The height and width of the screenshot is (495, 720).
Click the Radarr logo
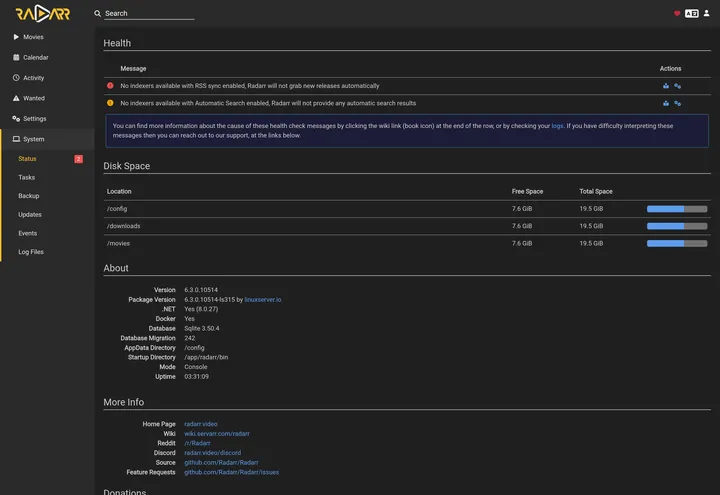pyautogui.click(x=43, y=13)
